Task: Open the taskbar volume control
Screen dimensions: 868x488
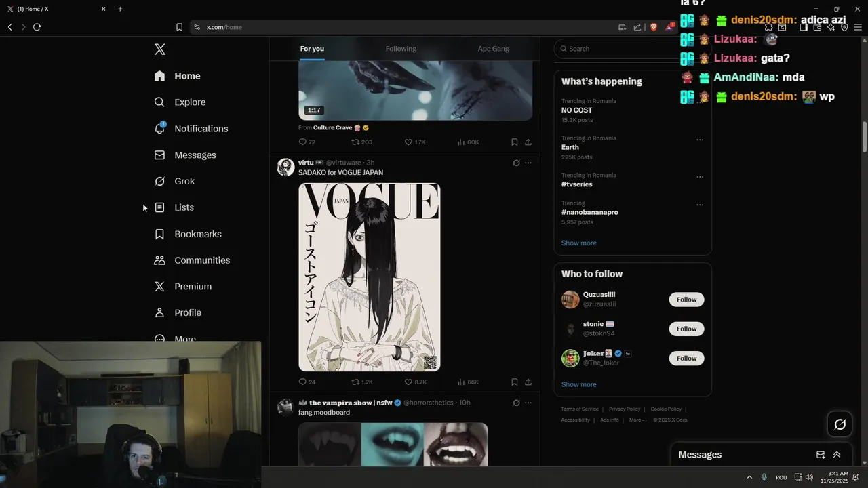Action: tap(809, 477)
